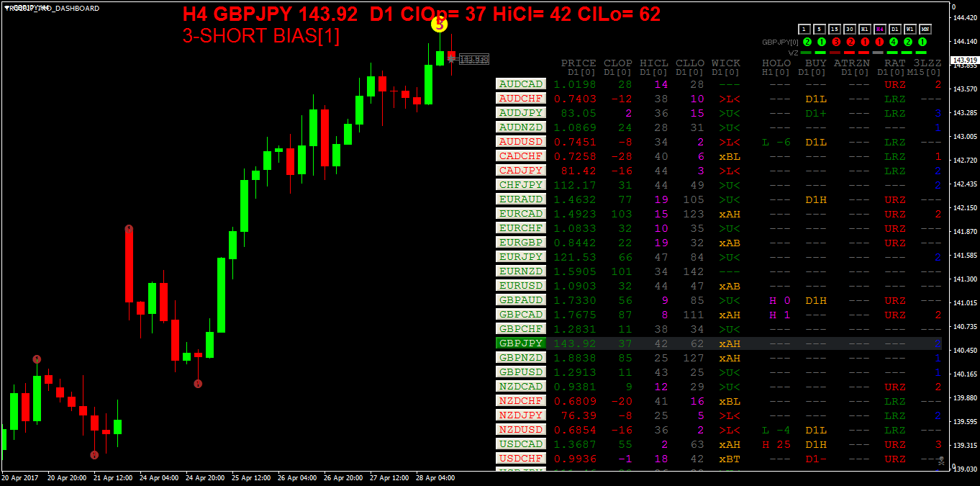This screenshot has height=486, width=980.
Task: Click the red '3-SHORT BIAS[1]' label
Action: pyautogui.click(x=261, y=36)
